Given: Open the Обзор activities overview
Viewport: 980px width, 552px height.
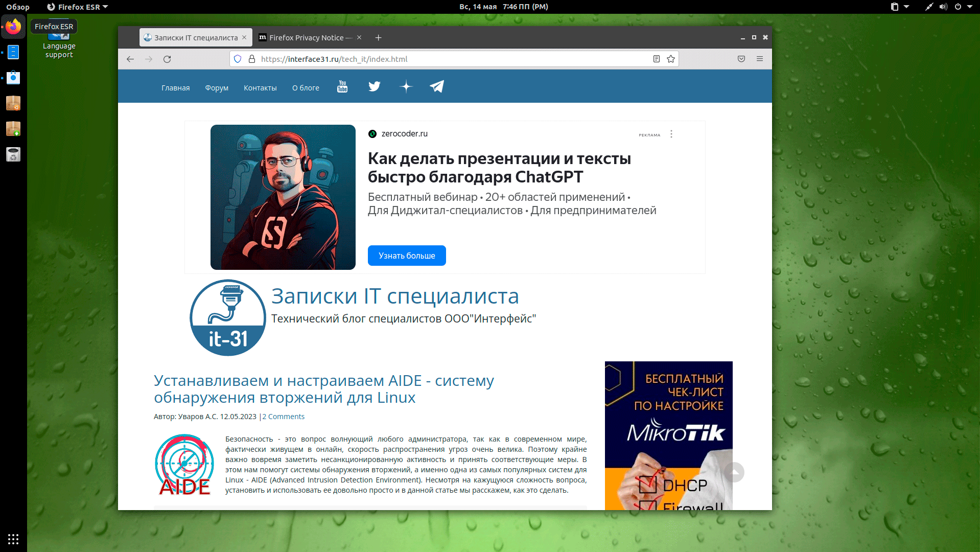Looking at the screenshot, I should [x=18, y=7].
